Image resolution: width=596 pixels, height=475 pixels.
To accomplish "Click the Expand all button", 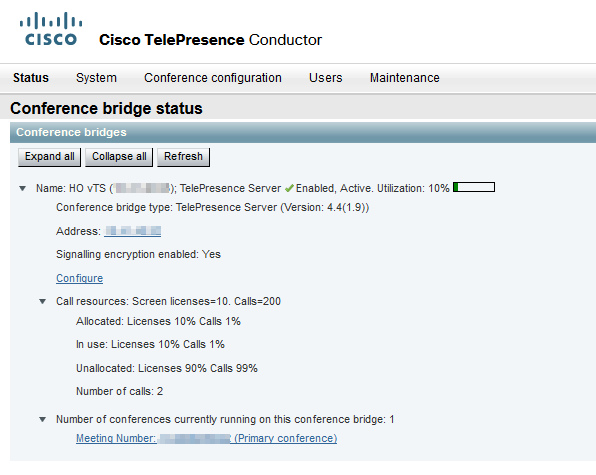I will pyautogui.click(x=49, y=157).
